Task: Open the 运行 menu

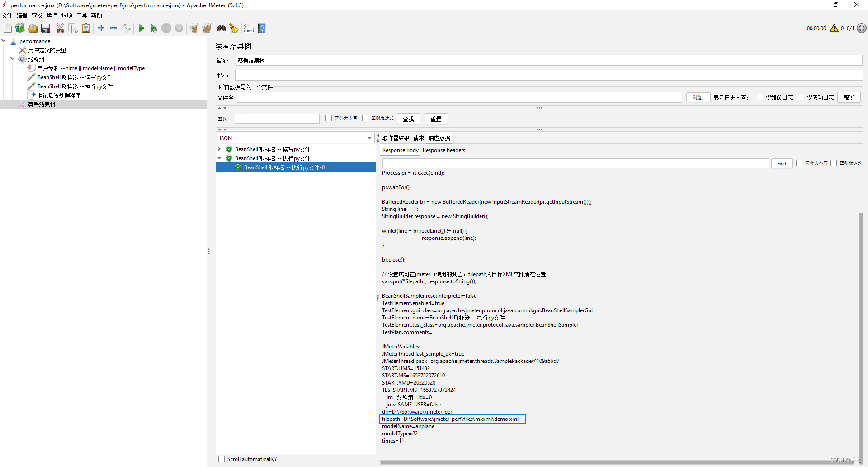Action: 52,15
